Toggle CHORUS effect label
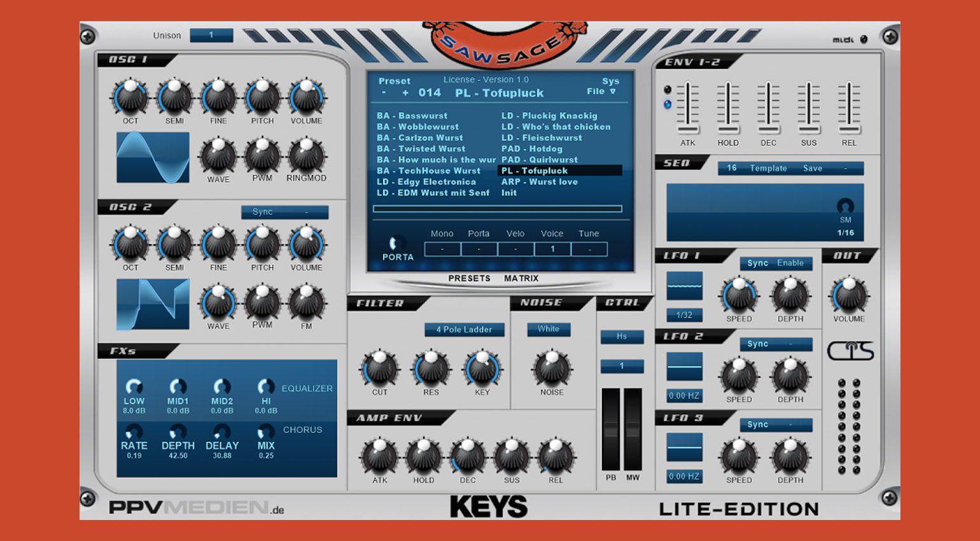Viewport: 980px width, 541px height. point(302,430)
